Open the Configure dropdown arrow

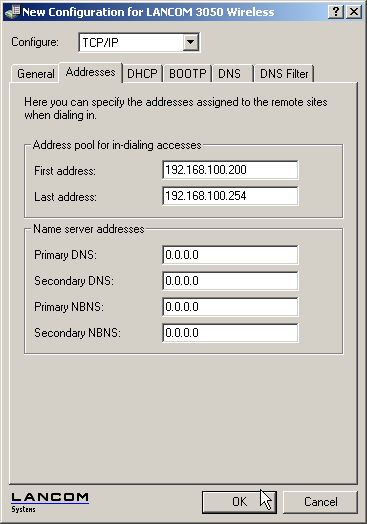pos(191,42)
